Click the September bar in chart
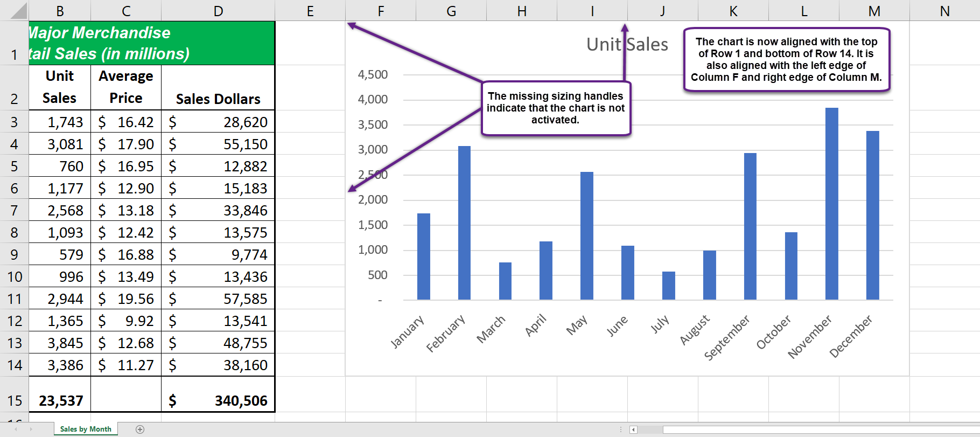 pos(750,226)
